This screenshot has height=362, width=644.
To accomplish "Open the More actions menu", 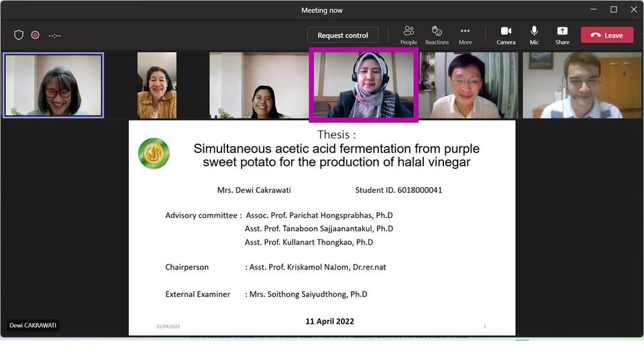I will pos(465,36).
